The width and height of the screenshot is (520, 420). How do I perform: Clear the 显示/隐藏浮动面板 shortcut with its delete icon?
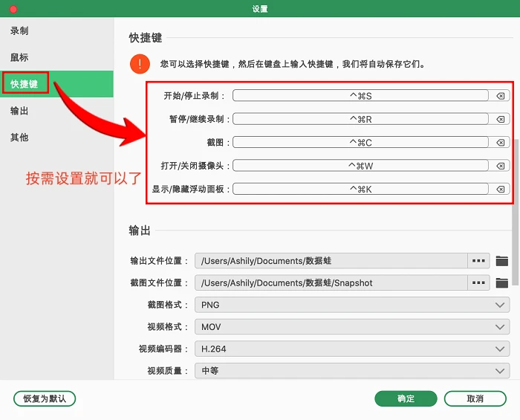click(500, 189)
